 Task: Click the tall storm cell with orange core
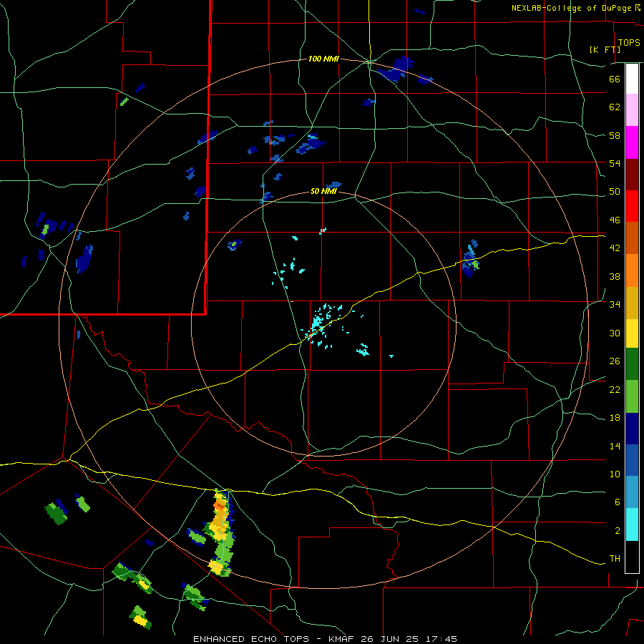click(x=222, y=532)
